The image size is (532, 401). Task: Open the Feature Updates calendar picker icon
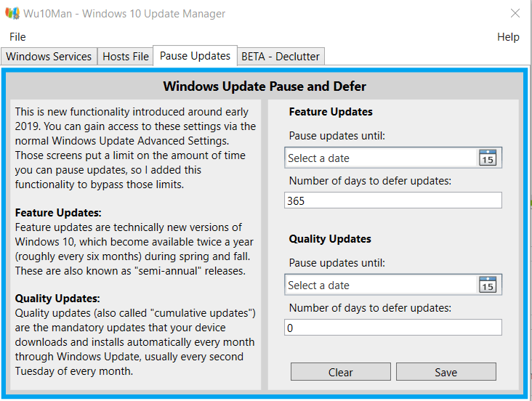(x=488, y=158)
